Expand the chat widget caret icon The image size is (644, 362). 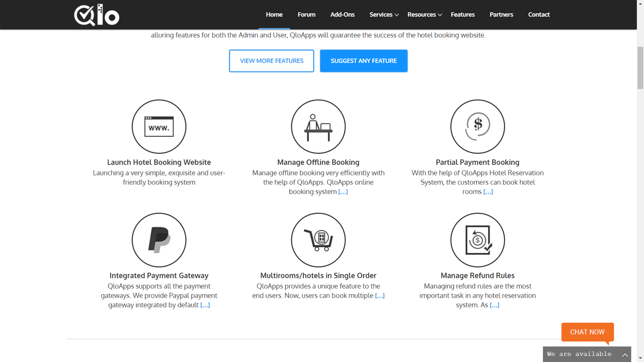(x=625, y=354)
